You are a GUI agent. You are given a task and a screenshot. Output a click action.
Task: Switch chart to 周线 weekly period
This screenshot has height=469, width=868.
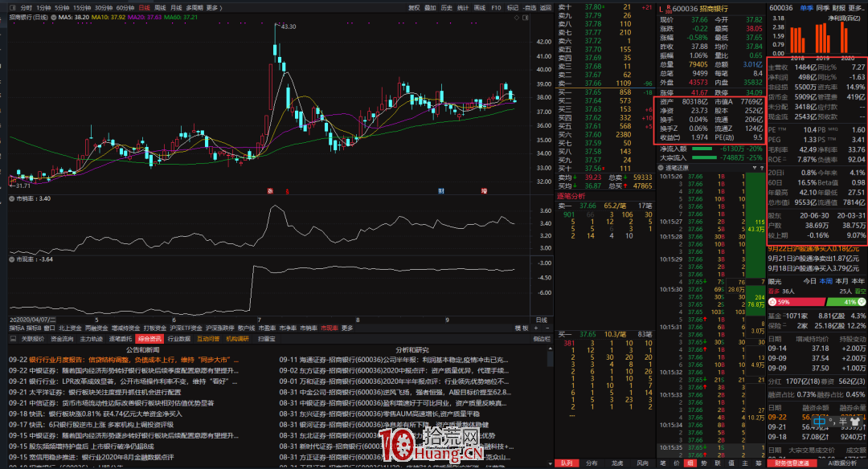(161, 7)
